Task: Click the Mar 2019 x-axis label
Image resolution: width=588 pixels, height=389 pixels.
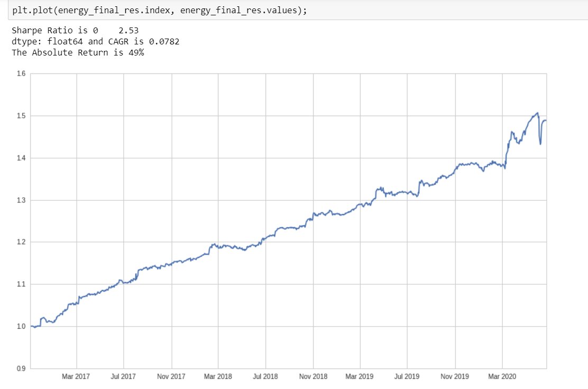Action: point(361,376)
